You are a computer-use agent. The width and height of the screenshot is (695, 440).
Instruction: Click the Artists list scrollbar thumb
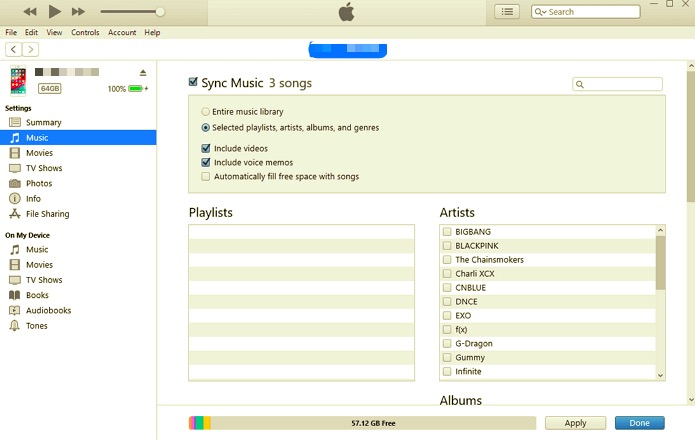[x=660, y=263]
